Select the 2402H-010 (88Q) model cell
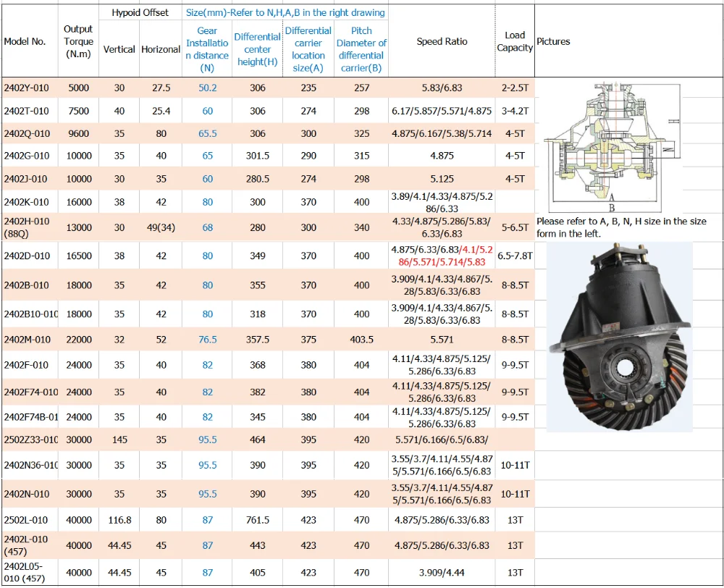Viewport: 724px width, 588px height. [27, 227]
